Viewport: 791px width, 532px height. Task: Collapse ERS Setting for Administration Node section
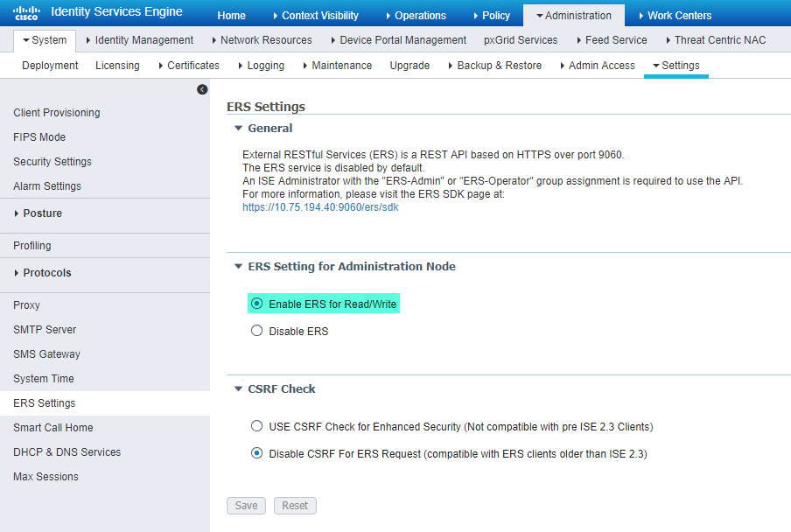coord(239,266)
